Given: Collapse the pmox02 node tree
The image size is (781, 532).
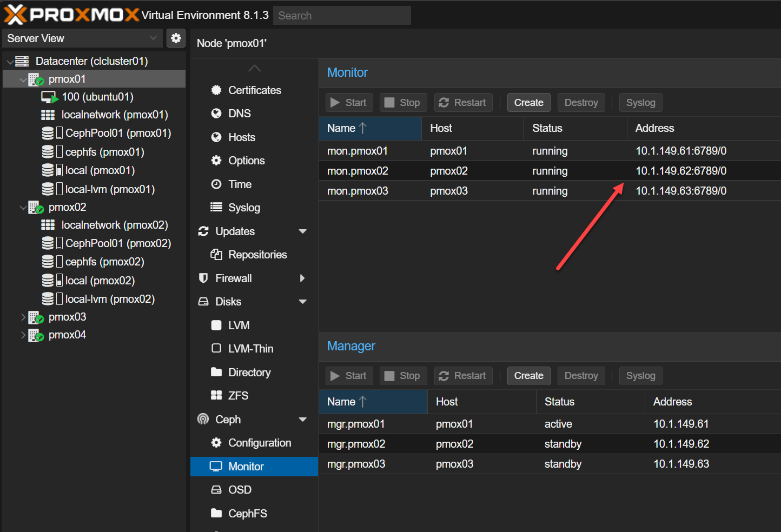Looking at the screenshot, I should (23, 208).
